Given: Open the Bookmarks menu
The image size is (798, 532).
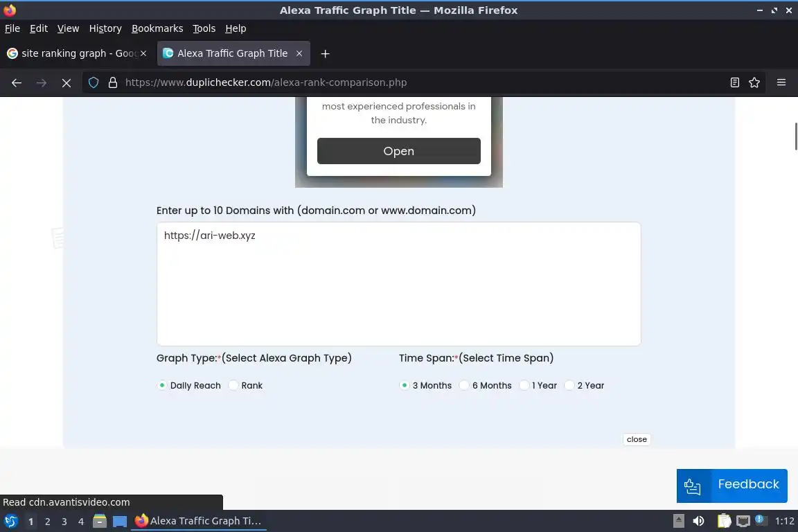Looking at the screenshot, I should point(157,28).
